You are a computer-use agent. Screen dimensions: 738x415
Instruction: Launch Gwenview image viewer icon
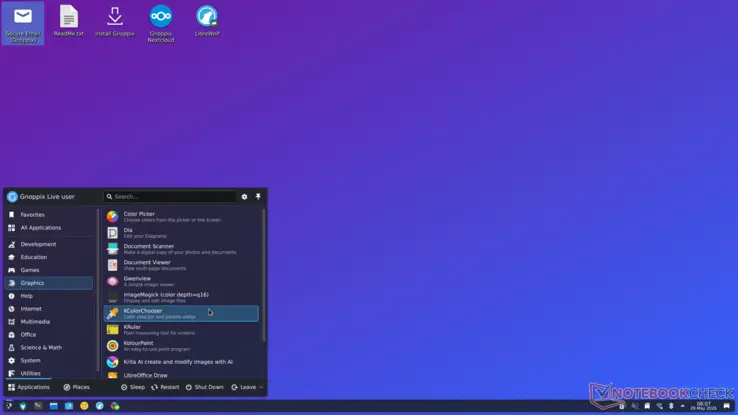[x=112, y=281]
